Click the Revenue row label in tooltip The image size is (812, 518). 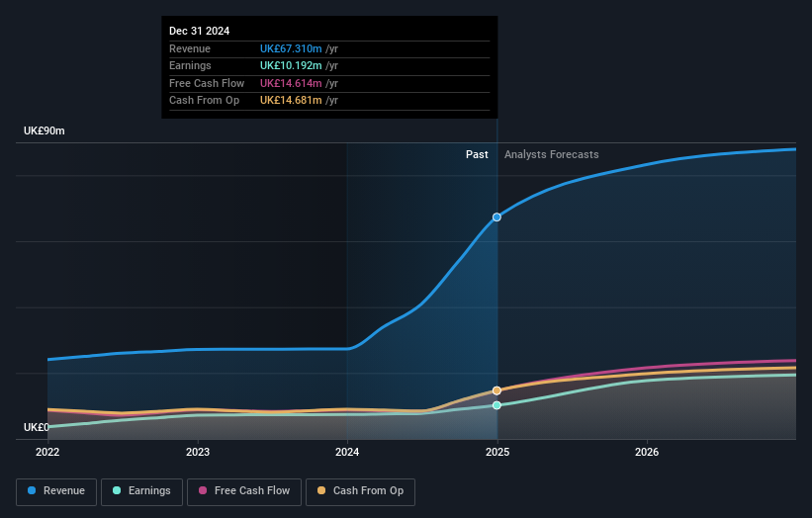[190, 48]
